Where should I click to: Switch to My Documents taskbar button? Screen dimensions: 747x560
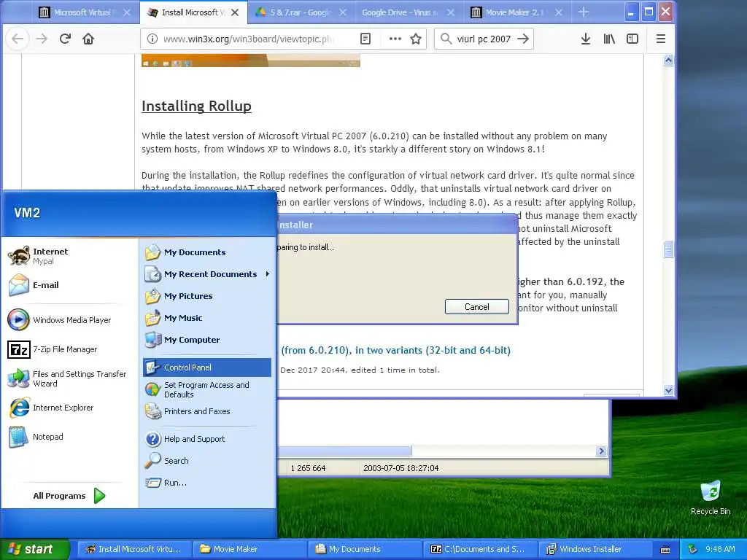365,549
